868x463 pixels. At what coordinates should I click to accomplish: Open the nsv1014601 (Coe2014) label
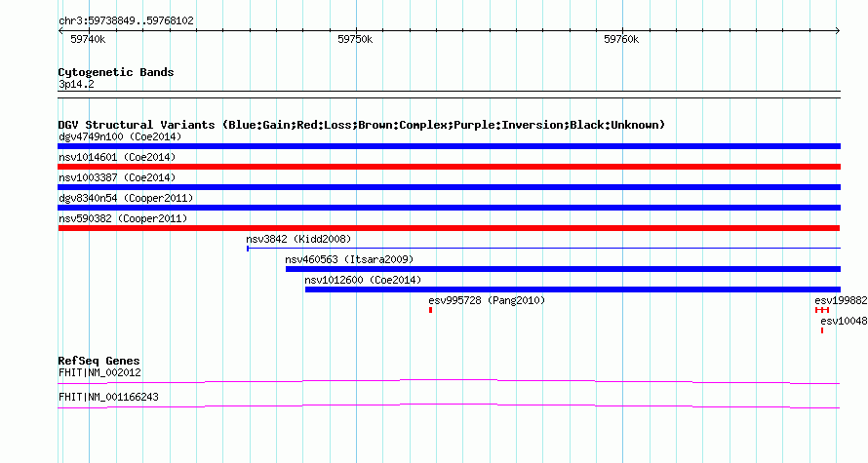pos(117,157)
